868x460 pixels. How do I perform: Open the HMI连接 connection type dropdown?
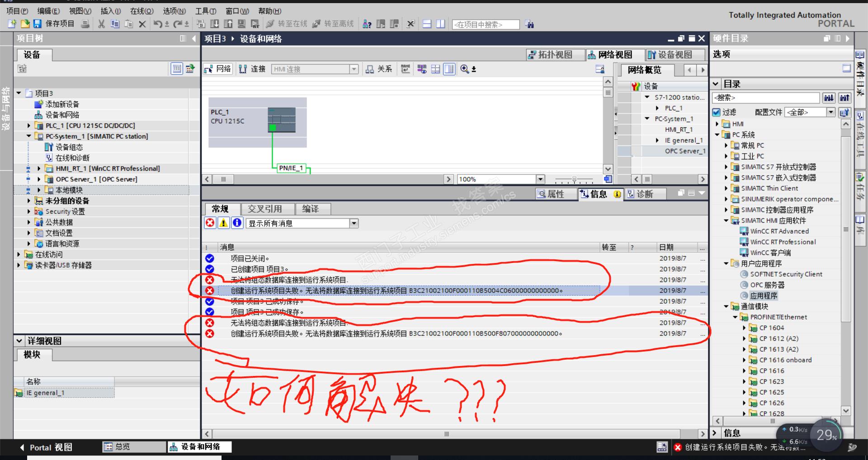(354, 69)
